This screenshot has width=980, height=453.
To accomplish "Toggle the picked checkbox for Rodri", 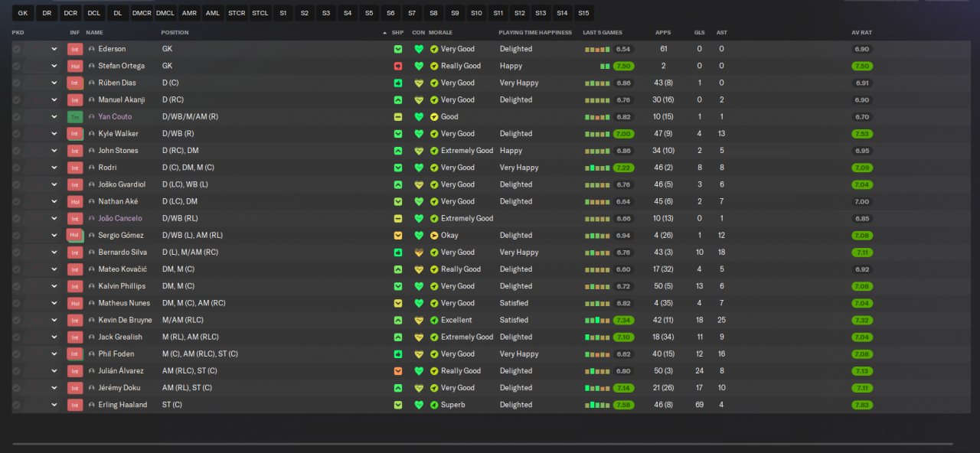I will point(17,168).
